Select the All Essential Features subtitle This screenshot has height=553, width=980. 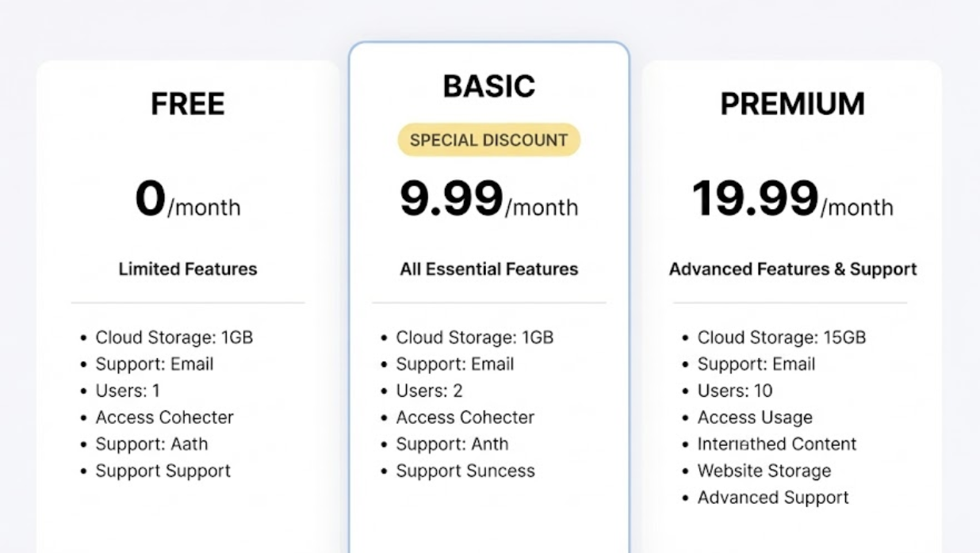click(x=488, y=269)
